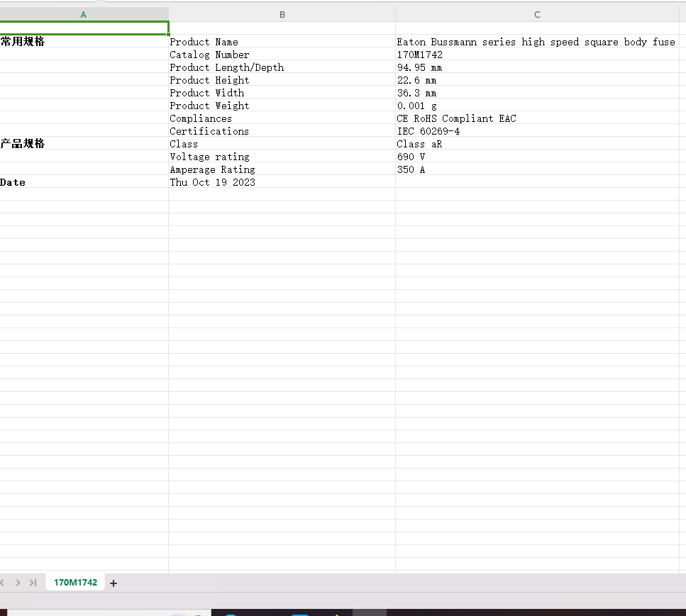Add a new sheet with the plus icon
686x616 pixels.
click(x=114, y=583)
